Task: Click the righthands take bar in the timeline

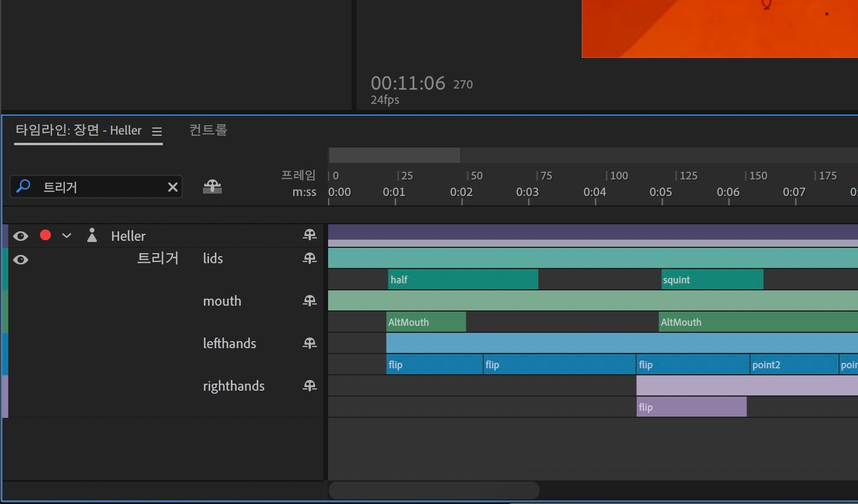Action: 747,385
